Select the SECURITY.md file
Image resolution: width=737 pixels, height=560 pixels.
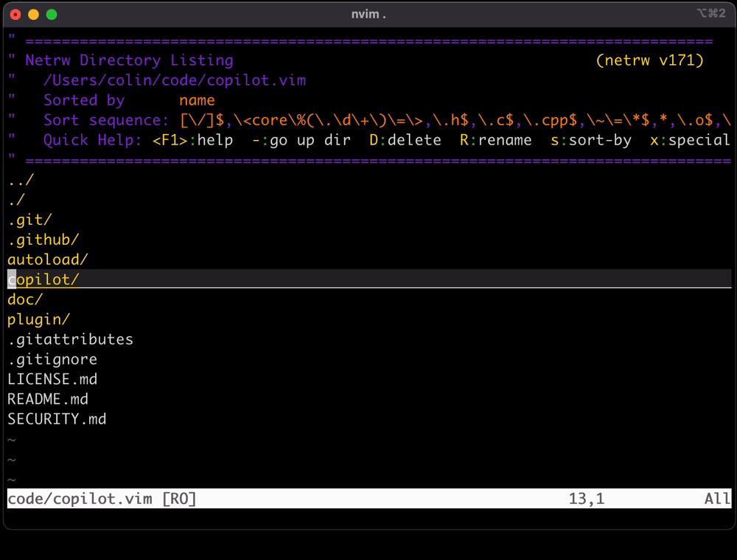click(x=57, y=419)
